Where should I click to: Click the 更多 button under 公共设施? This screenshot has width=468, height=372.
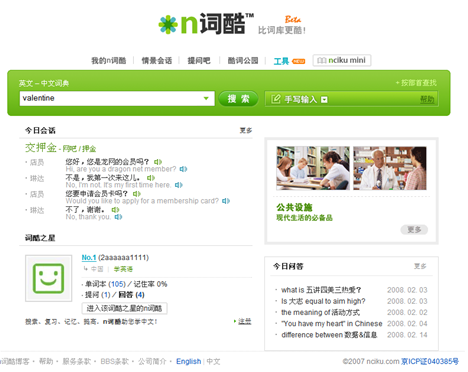pyautogui.click(x=414, y=230)
